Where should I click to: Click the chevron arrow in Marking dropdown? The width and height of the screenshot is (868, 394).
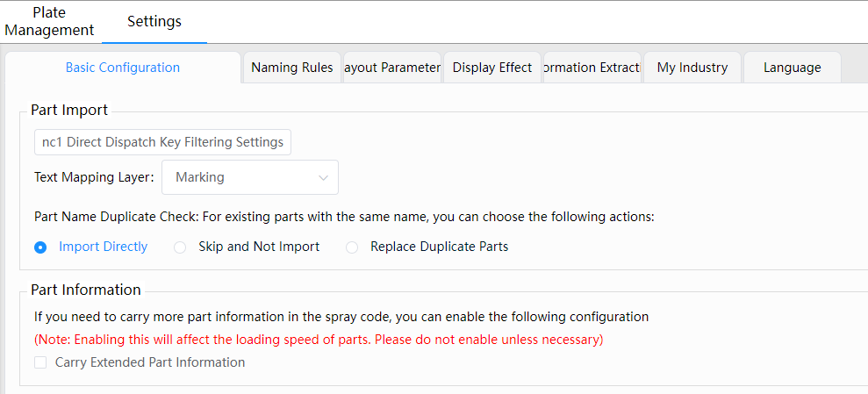[x=323, y=177]
